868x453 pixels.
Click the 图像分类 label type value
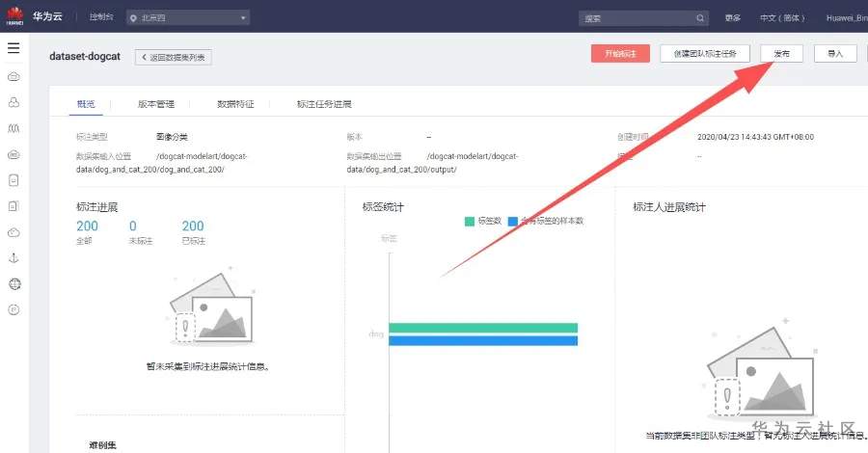pos(172,137)
